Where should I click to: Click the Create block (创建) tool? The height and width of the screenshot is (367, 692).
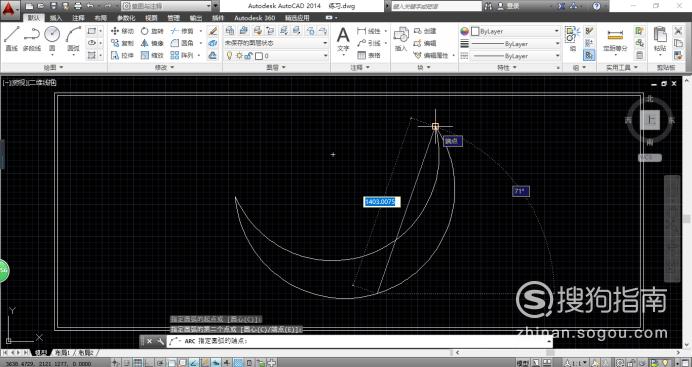425,31
